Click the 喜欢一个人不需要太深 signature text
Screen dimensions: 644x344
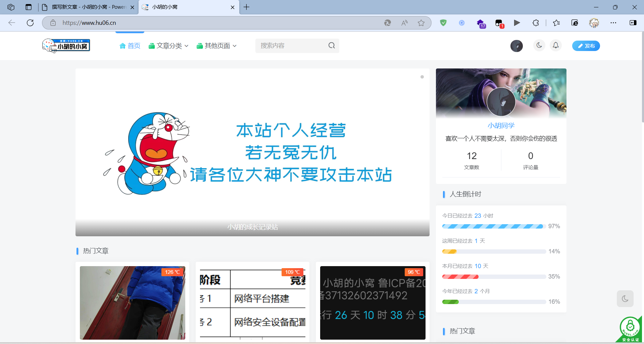pyautogui.click(x=501, y=139)
